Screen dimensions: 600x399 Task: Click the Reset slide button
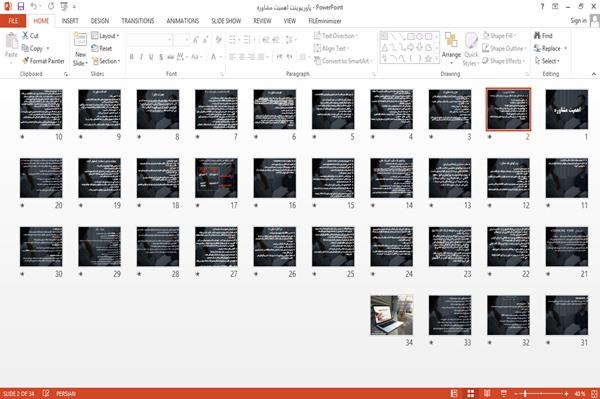coord(102,49)
